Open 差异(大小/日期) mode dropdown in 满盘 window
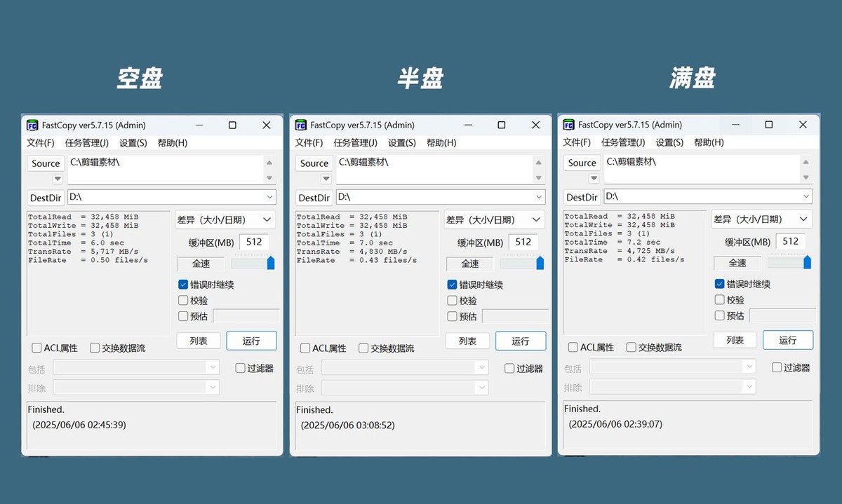 coord(762,219)
